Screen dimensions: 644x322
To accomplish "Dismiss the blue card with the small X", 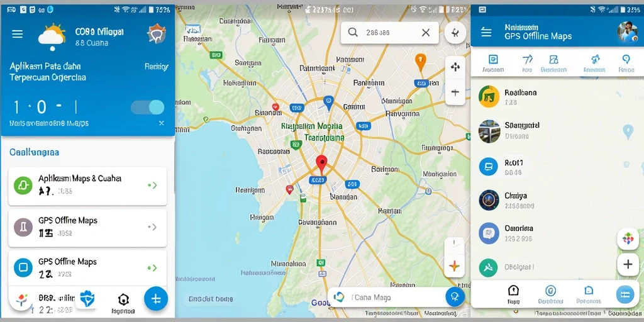I will [162, 123].
